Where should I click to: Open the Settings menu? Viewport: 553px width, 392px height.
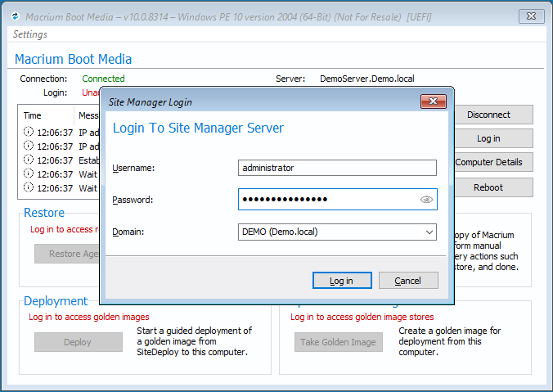point(30,34)
